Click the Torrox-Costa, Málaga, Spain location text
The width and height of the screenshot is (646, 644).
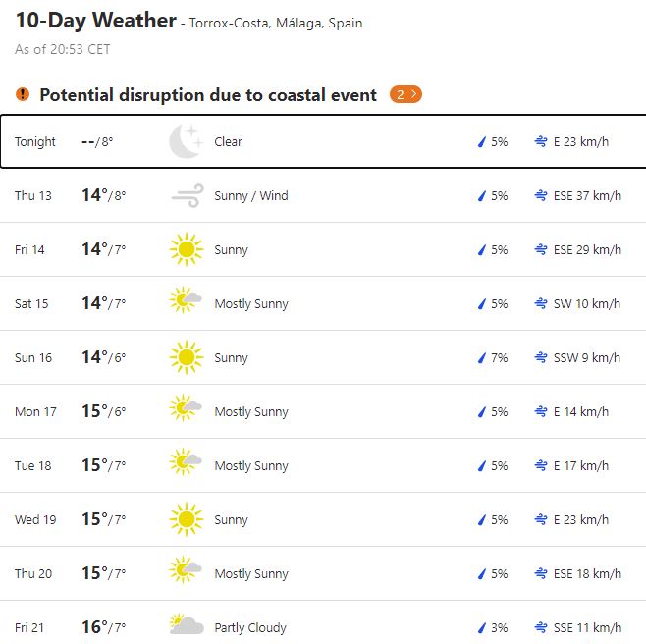(276, 23)
